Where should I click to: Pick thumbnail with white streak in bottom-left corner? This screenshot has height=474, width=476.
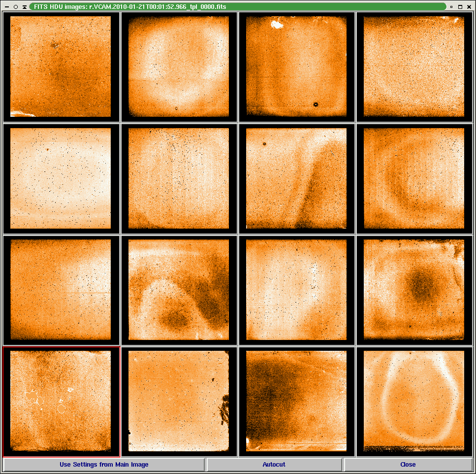coord(61,67)
